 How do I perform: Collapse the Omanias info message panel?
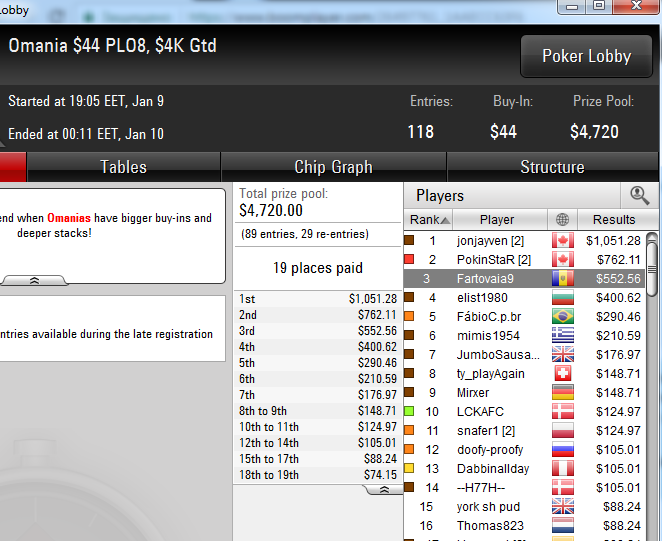34,280
